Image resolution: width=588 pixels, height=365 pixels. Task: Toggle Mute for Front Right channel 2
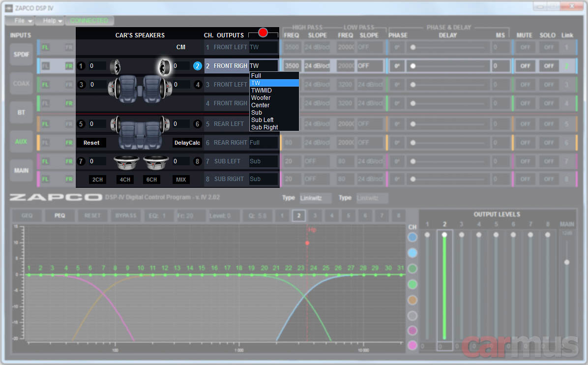525,66
